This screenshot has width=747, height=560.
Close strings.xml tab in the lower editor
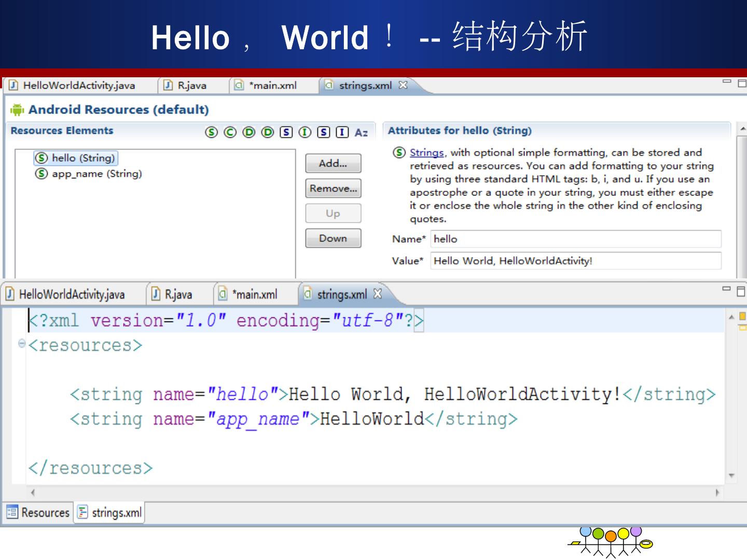pos(378,294)
